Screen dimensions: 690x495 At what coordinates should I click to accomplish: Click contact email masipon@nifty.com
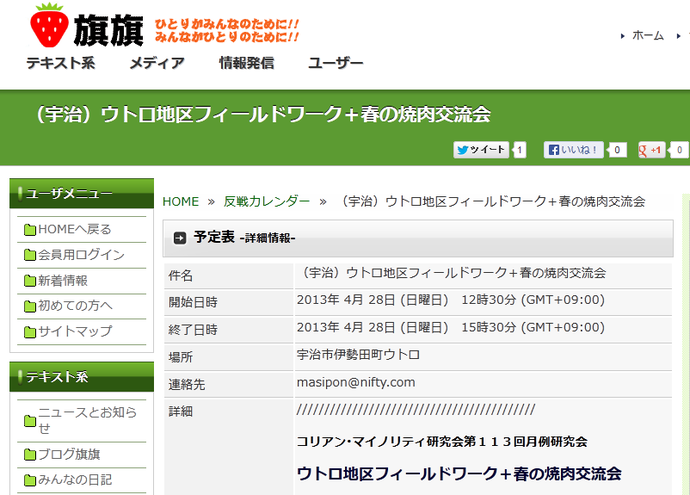coord(356,382)
